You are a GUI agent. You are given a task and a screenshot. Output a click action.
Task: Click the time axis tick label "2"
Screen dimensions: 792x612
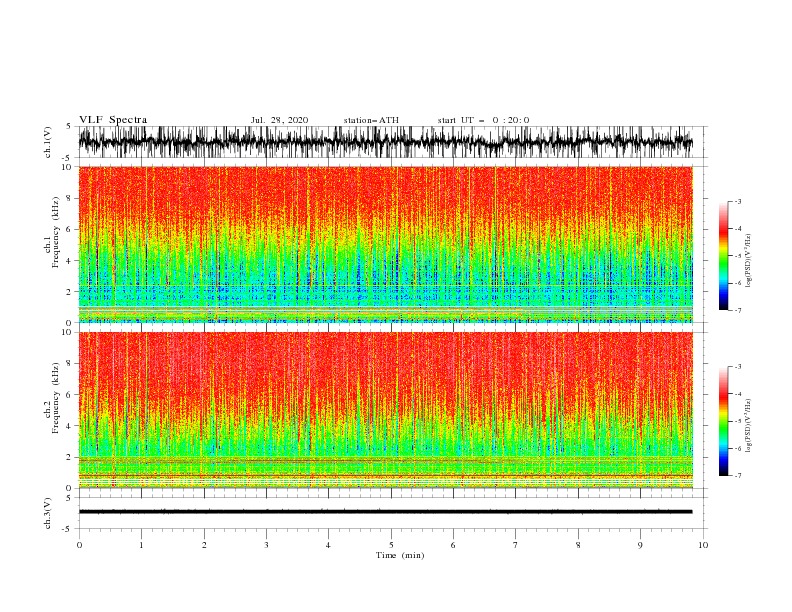point(204,545)
